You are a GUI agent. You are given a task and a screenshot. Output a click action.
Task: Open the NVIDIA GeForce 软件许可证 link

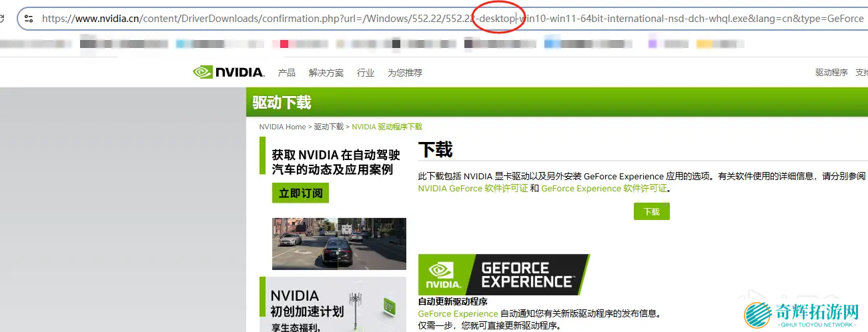(x=473, y=189)
